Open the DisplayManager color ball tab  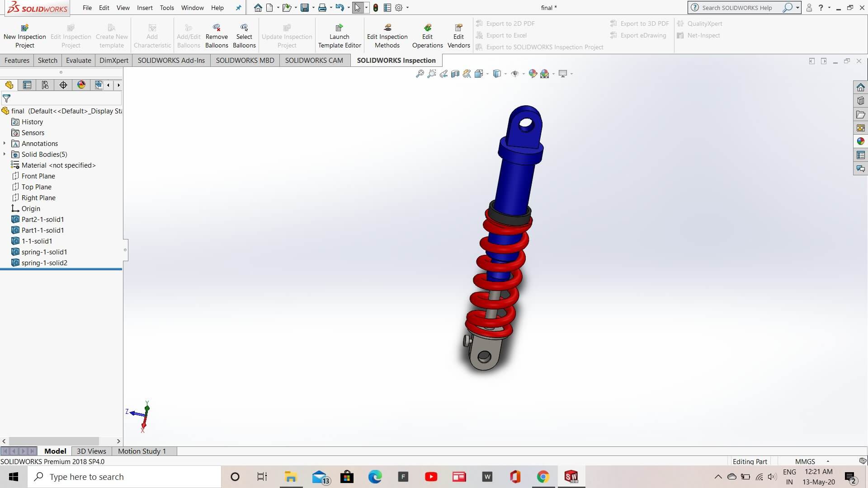pos(81,85)
